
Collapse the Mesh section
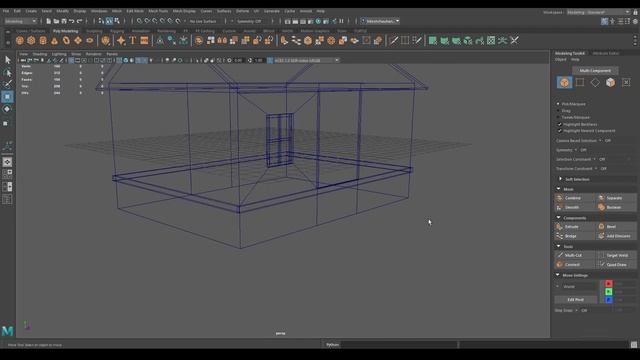tap(558, 189)
